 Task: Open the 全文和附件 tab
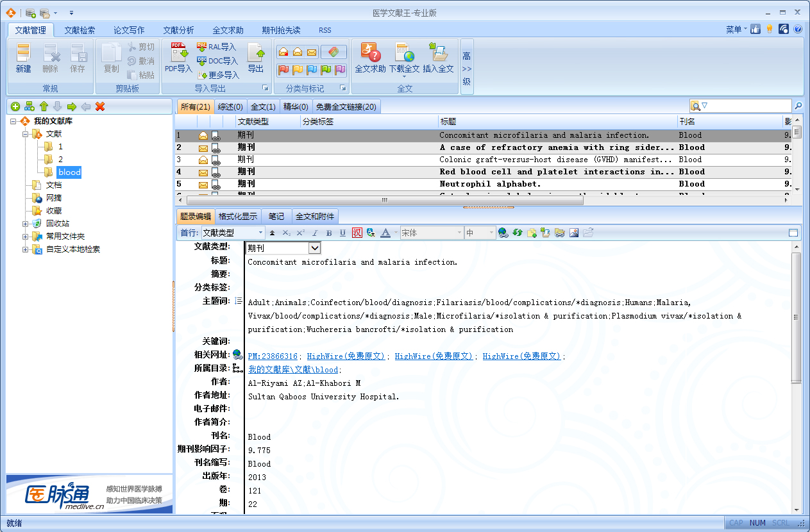(315, 217)
